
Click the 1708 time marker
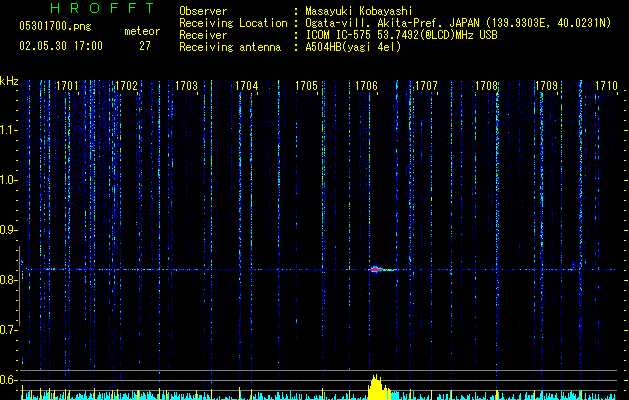(487, 86)
